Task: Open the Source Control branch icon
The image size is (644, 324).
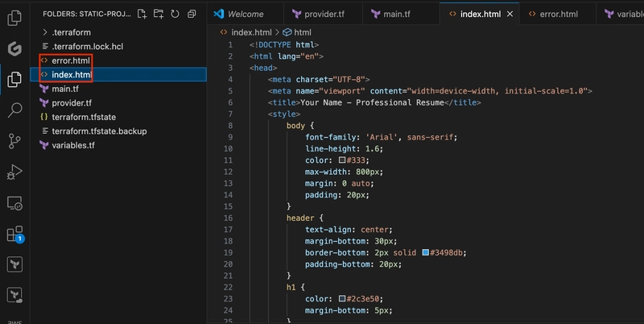Action: 14,141
